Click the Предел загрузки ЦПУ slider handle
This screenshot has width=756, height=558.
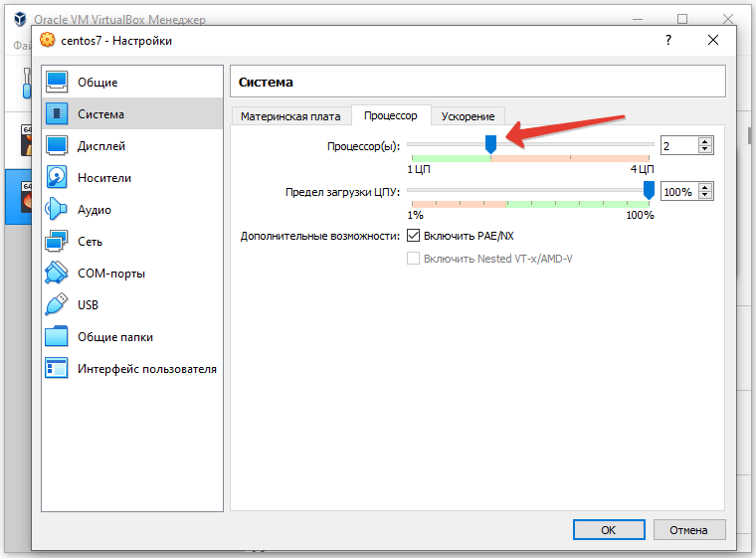click(649, 190)
